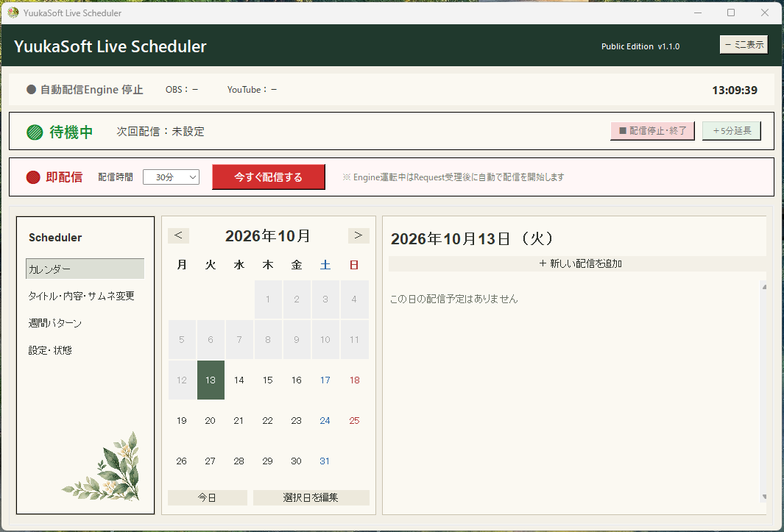
Task: Click grayed-out October 12 cell
Action: (182, 380)
